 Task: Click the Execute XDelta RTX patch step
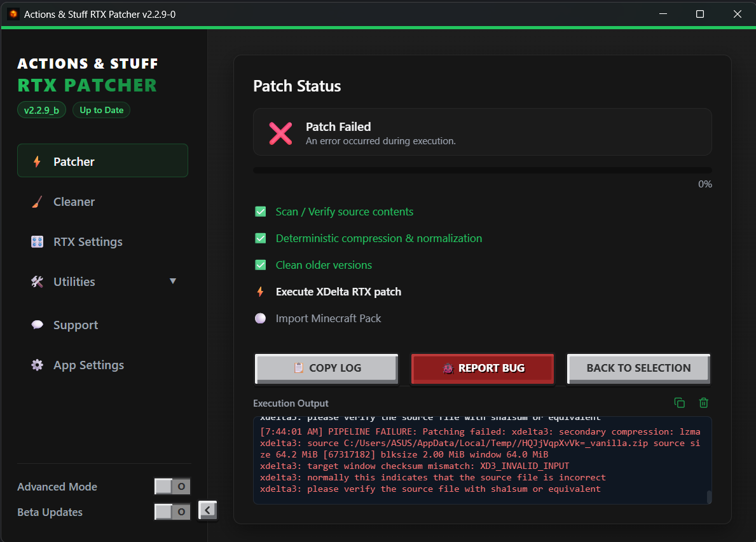(338, 292)
